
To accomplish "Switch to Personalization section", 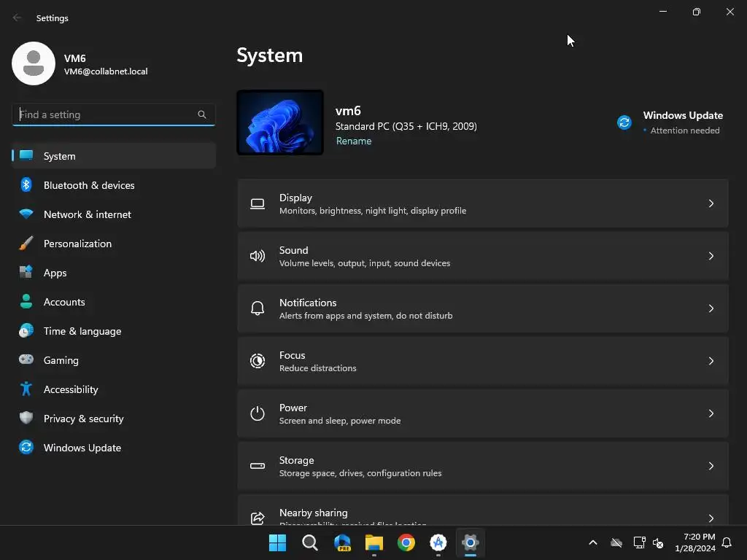I will click(114, 244).
